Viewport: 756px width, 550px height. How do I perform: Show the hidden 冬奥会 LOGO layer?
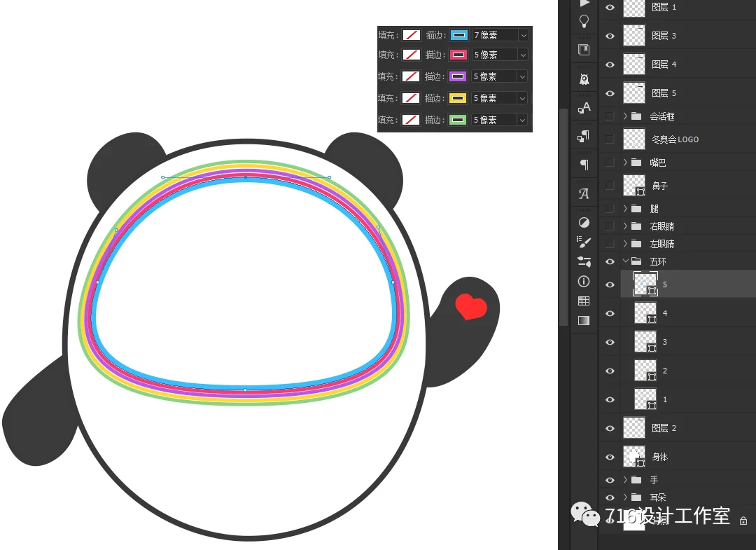click(610, 139)
